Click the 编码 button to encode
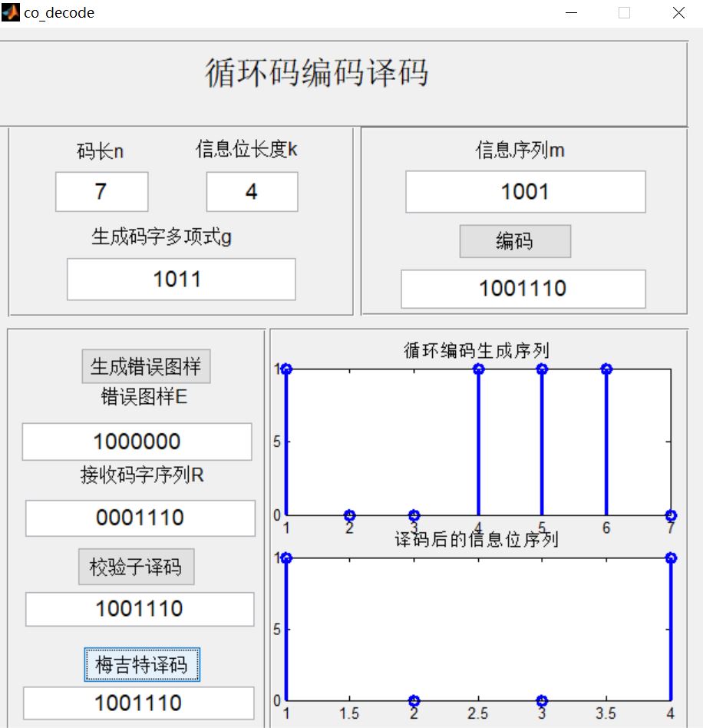 (515, 241)
